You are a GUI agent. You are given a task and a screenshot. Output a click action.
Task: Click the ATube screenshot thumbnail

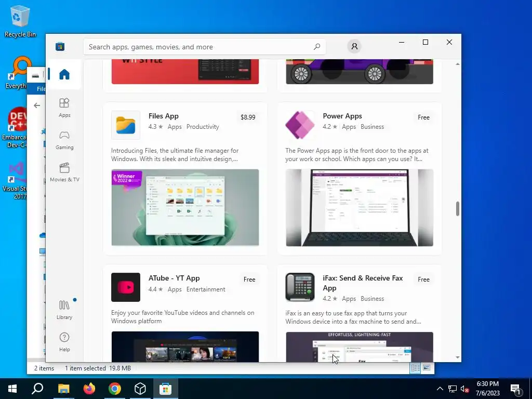(x=185, y=347)
